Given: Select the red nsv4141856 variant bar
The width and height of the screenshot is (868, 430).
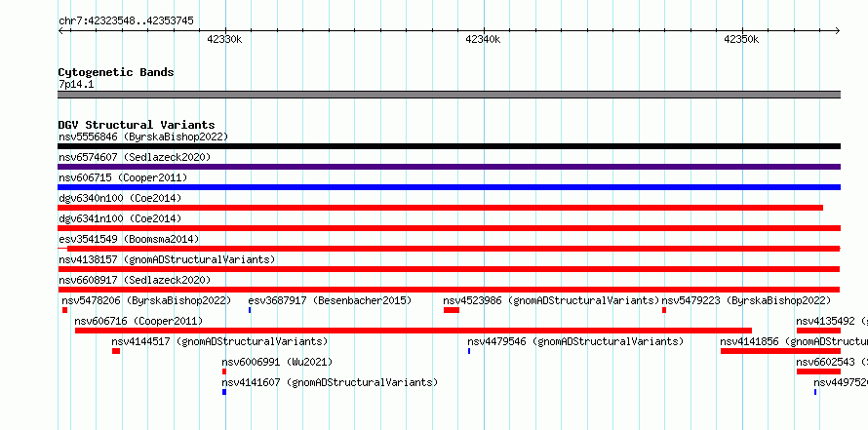Looking at the screenshot, I should click(x=780, y=351).
